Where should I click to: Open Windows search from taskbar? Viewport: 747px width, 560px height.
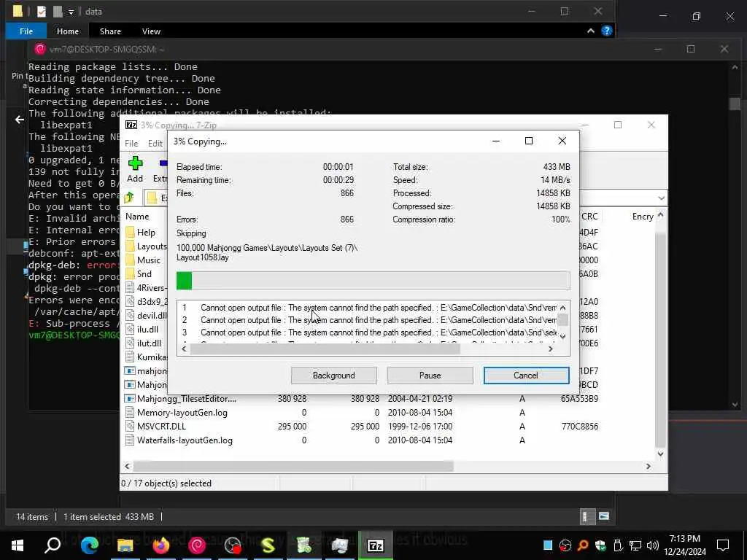click(53, 545)
